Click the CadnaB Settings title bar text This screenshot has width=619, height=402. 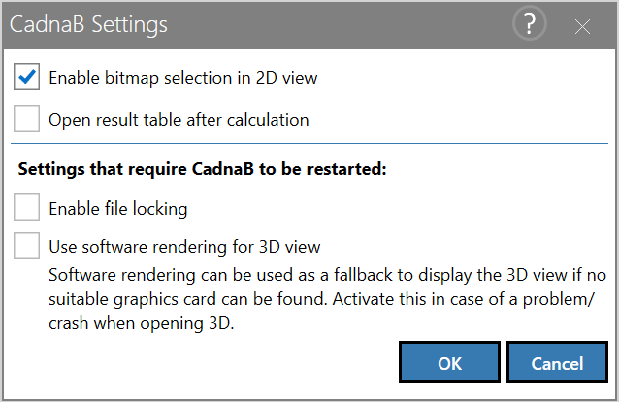89,24
